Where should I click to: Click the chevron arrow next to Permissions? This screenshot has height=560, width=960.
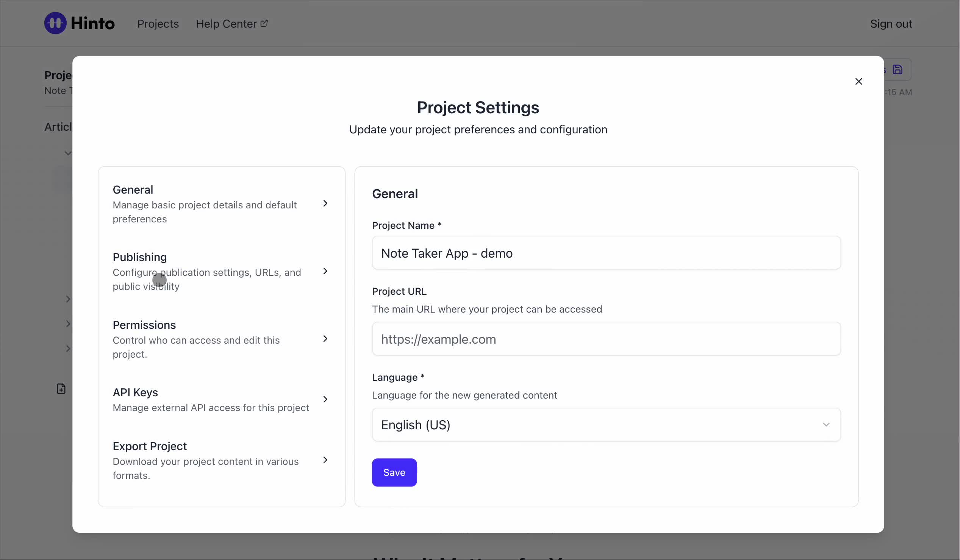(x=325, y=339)
